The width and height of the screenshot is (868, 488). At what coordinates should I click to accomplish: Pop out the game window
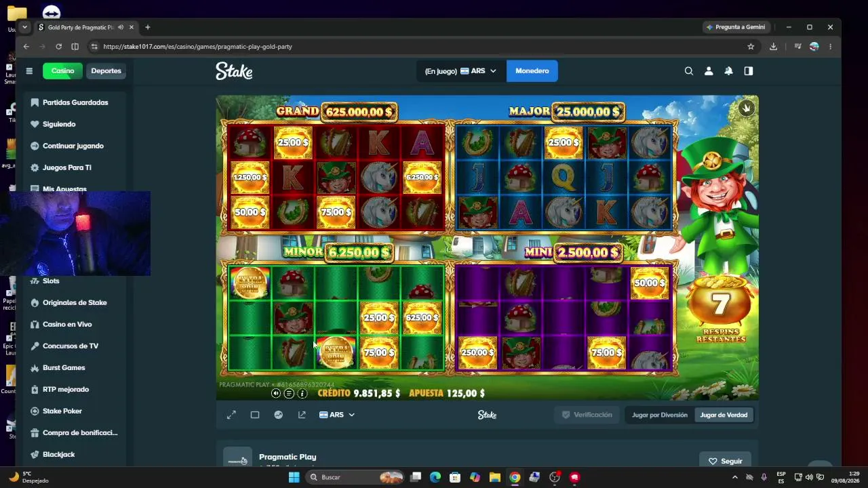(302, 415)
